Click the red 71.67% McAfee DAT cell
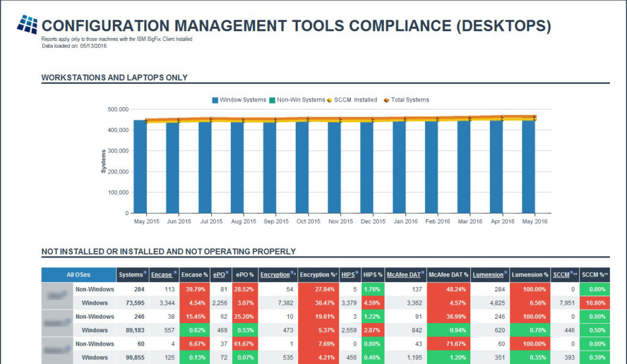Image resolution: width=627 pixels, height=364 pixels. click(448, 344)
